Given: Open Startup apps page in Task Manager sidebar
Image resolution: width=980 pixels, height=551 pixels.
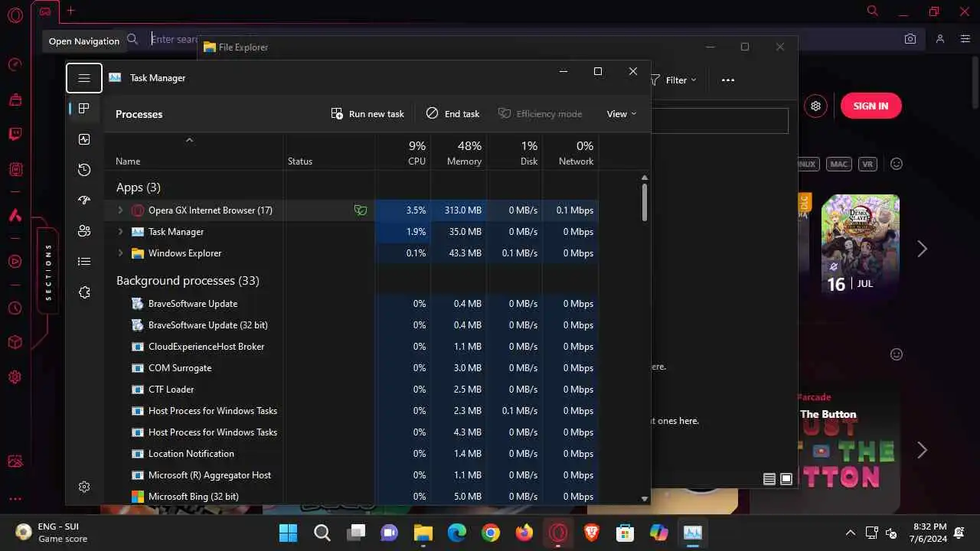Looking at the screenshot, I should coord(84,201).
